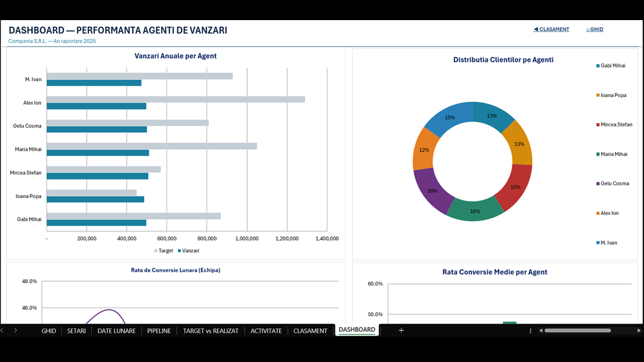Switch to the GHID sheet tab
This screenshot has width=644, height=362.
(x=49, y=331)
